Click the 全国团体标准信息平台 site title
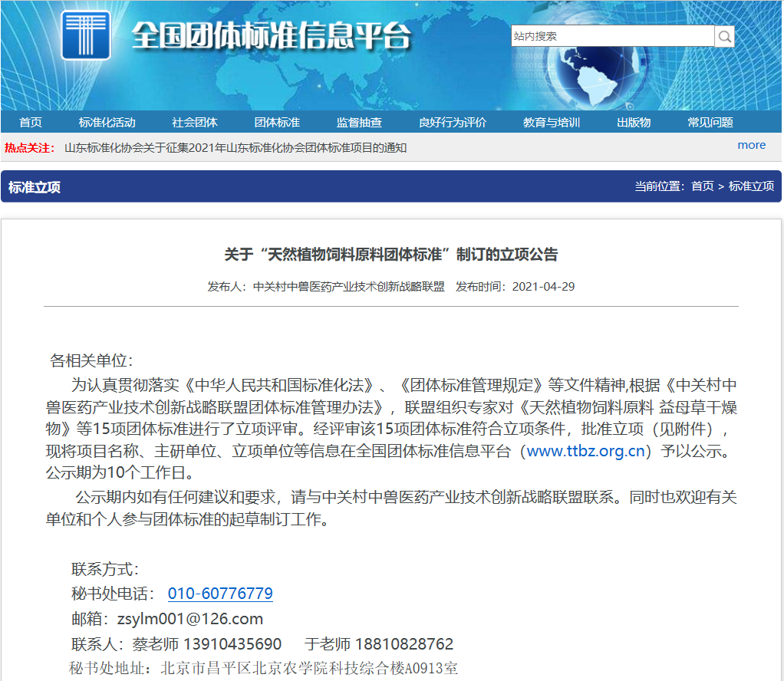This screenshot has width=784, height=681. pyautogui.click(x=272, y=36)
